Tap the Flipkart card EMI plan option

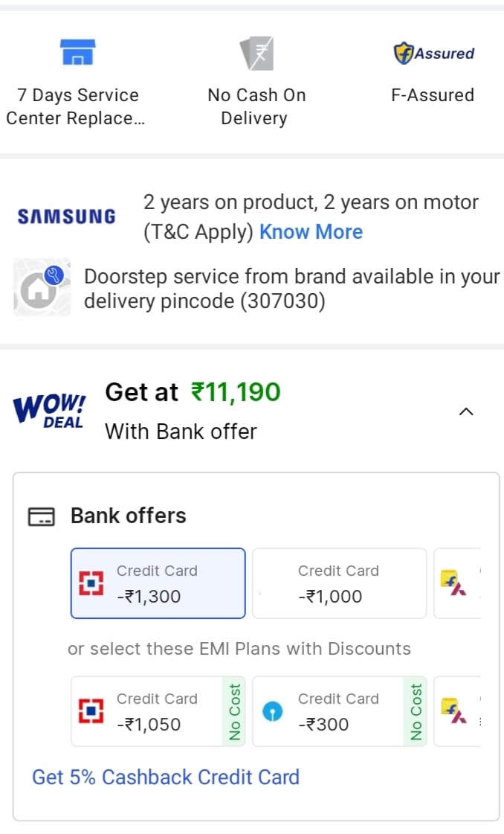tap(456, 711)
